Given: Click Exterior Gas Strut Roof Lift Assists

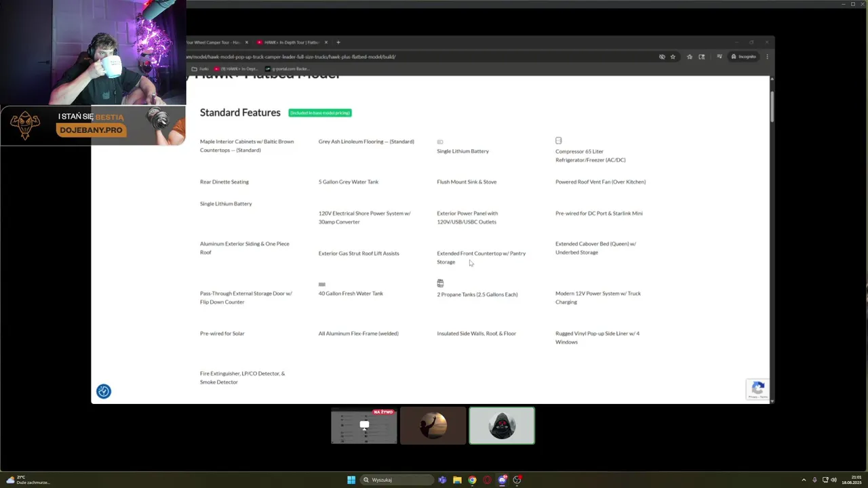Looking at the screenshot, I should 359,253.
